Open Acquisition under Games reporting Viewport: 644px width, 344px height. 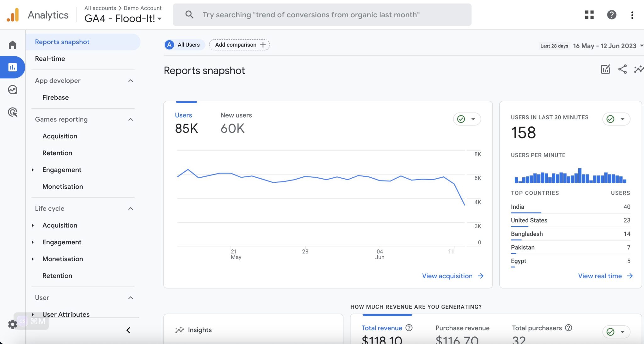point(60,136)
